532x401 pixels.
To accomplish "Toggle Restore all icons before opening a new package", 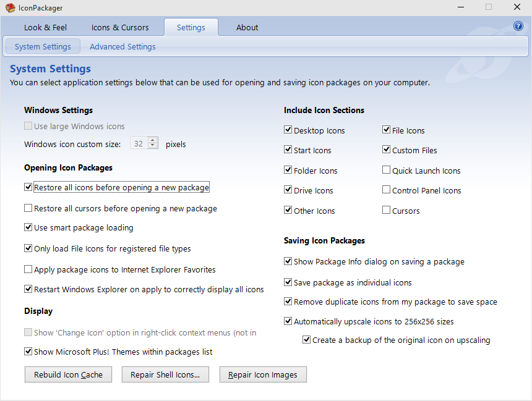I will pyautogui.click(x=28, y=187).
